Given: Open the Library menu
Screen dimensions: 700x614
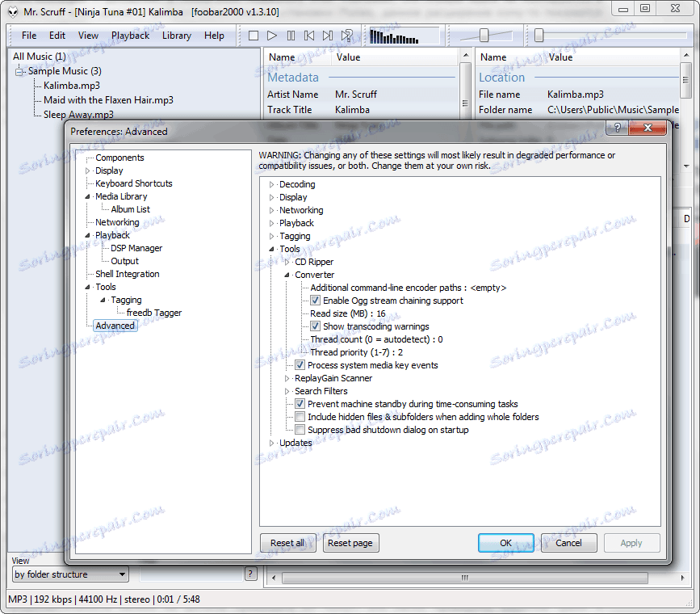Looking at the screenshot, I should tap(176, 36).
